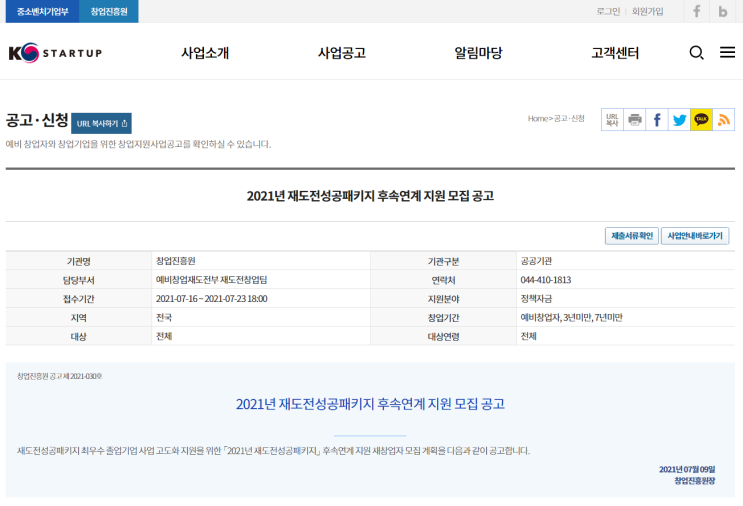This screenshot has height=506, width=743.
Task: Click 예비창업자, 3년미만, 7년미만 cell
Action: click(571, 317)
